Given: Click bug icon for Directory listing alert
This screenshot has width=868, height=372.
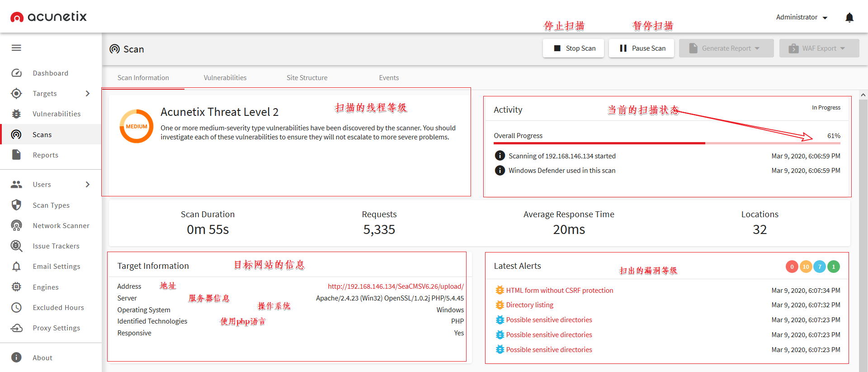Looking at the screenshot, I should (x=500, y=305).
